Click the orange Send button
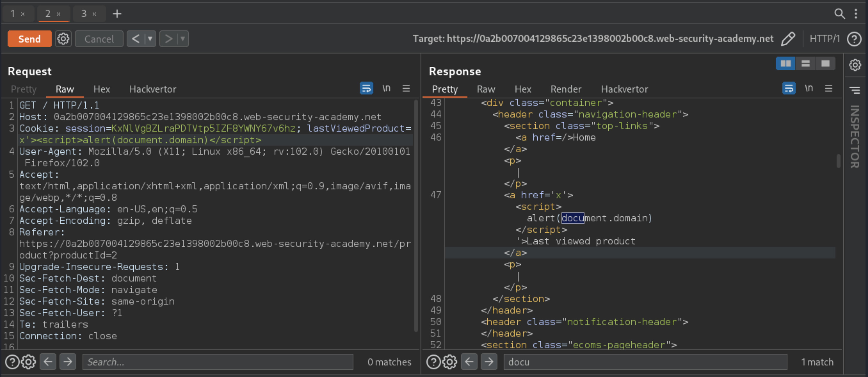This screenshot has width=868, height=377. tap(30, 39)
